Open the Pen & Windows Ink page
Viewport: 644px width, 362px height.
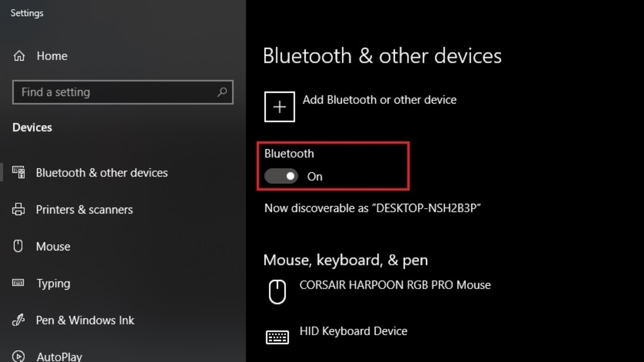(x=85, y=320)
